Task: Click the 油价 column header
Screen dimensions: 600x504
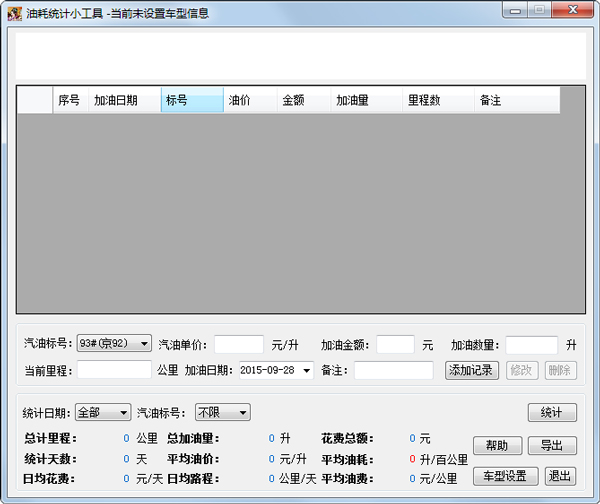Action: (x=250, y=100)
